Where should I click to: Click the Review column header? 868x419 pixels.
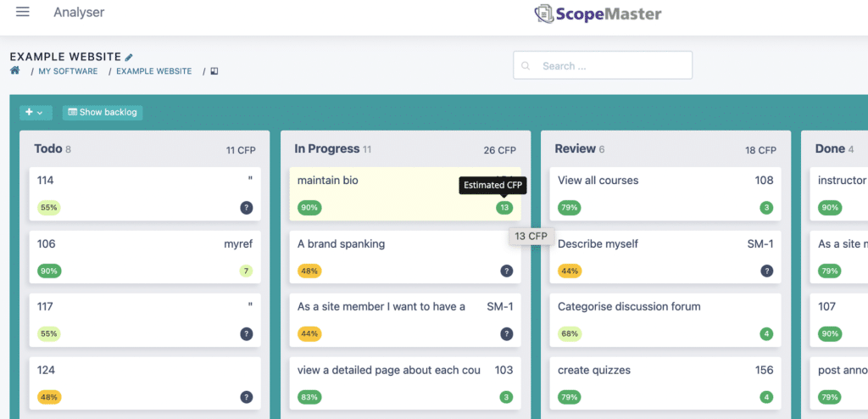pos(576,148)
